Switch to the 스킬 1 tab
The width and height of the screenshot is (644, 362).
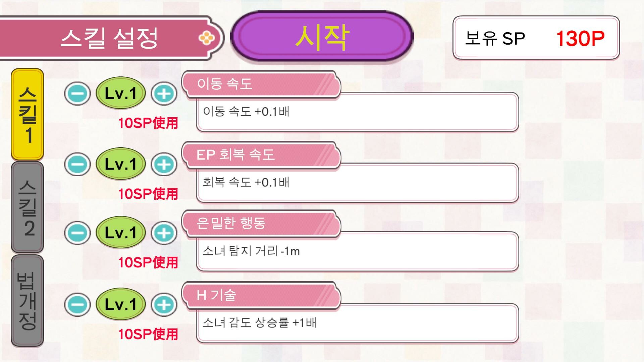pos(28,115)
